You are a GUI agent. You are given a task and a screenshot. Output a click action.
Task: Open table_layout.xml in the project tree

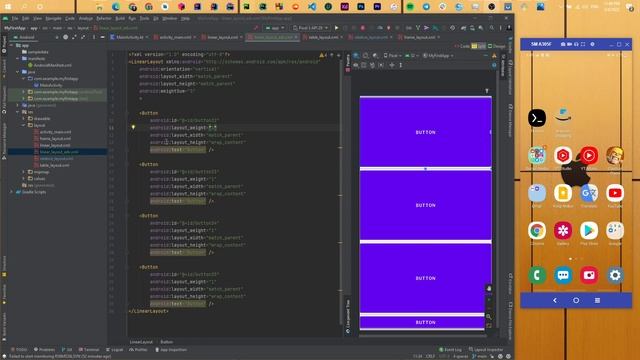tap(52, 165)
